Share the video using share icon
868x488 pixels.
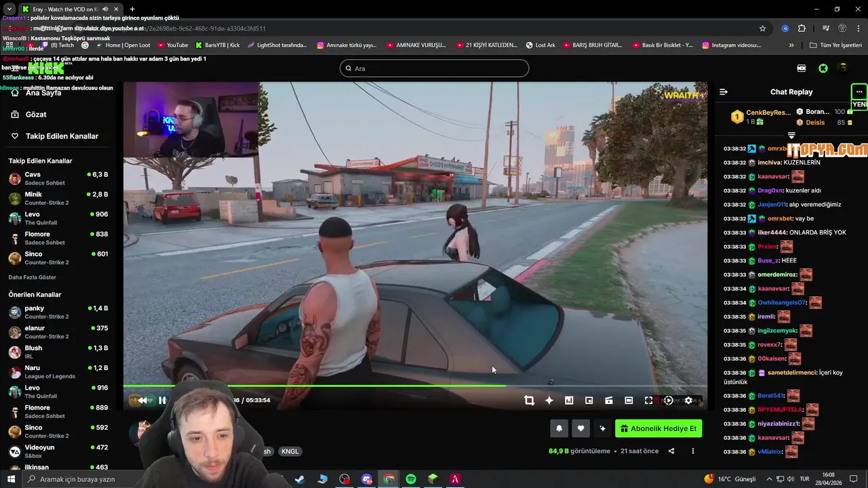coord(671,451)
